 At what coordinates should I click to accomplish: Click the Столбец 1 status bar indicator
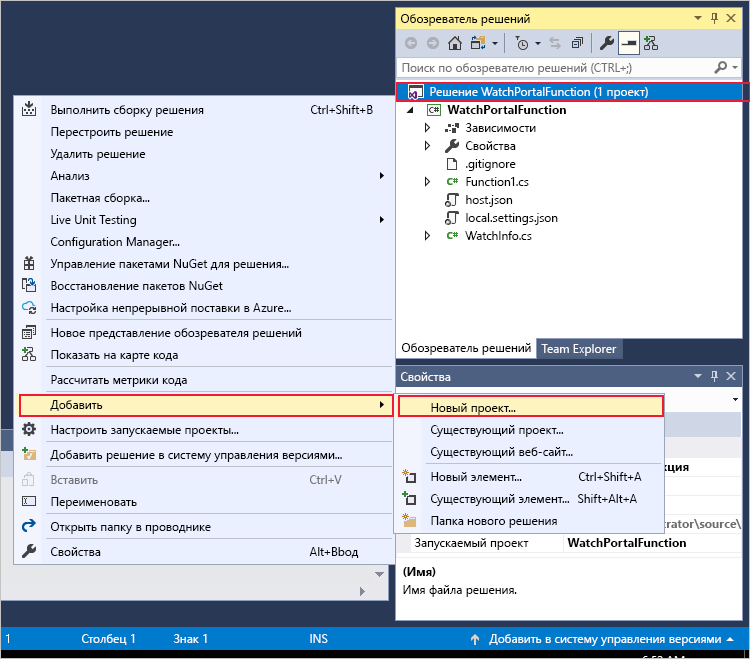(x=108, y=639)
